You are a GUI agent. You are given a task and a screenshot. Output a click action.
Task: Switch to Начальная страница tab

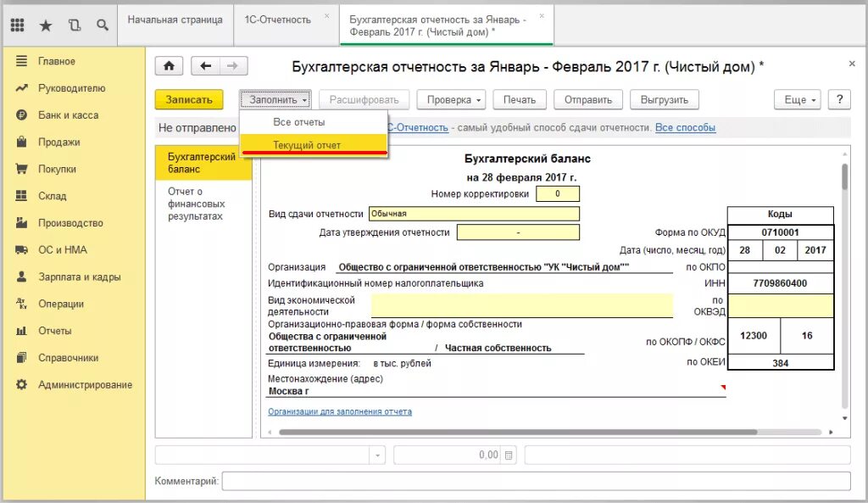click(x=175, y=20)
